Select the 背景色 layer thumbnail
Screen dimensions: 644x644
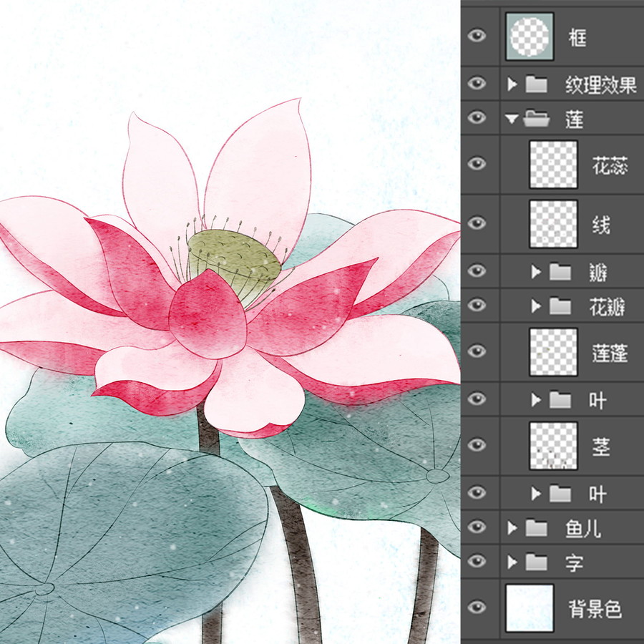[x=530, y=608]
